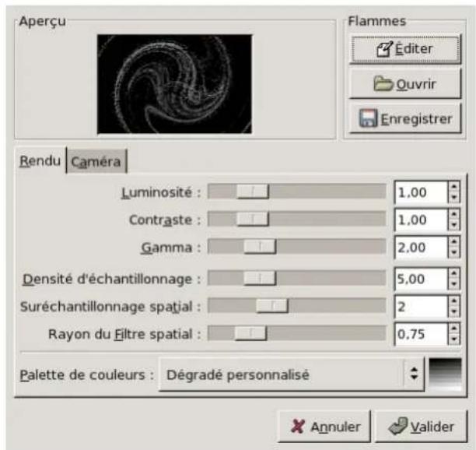Focus the Rayon du Filtre field 0,75
Viewport: 476px width, 450px height.
click(421, 334)
